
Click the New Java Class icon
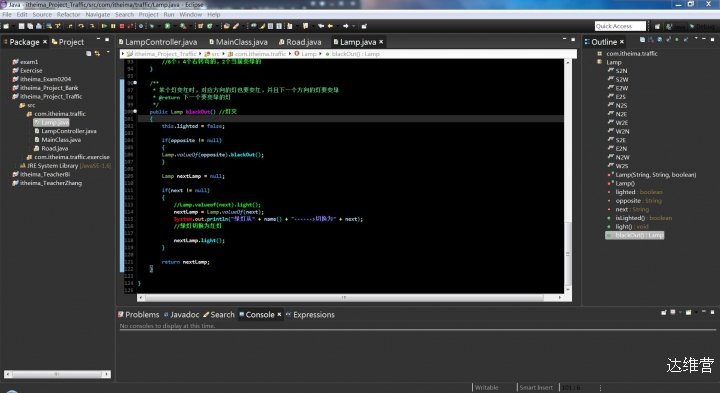[x=210, y=26]
